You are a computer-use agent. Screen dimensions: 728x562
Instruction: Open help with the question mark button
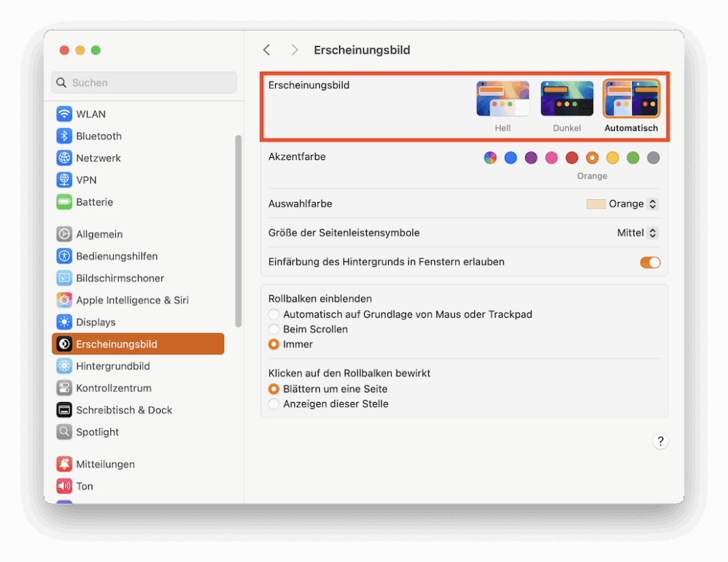[x=660, y=441]
